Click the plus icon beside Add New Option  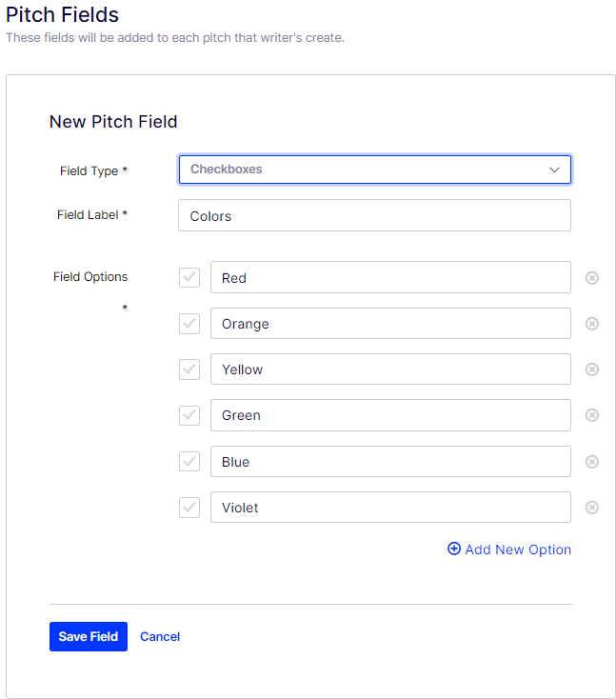pos(454,549)
